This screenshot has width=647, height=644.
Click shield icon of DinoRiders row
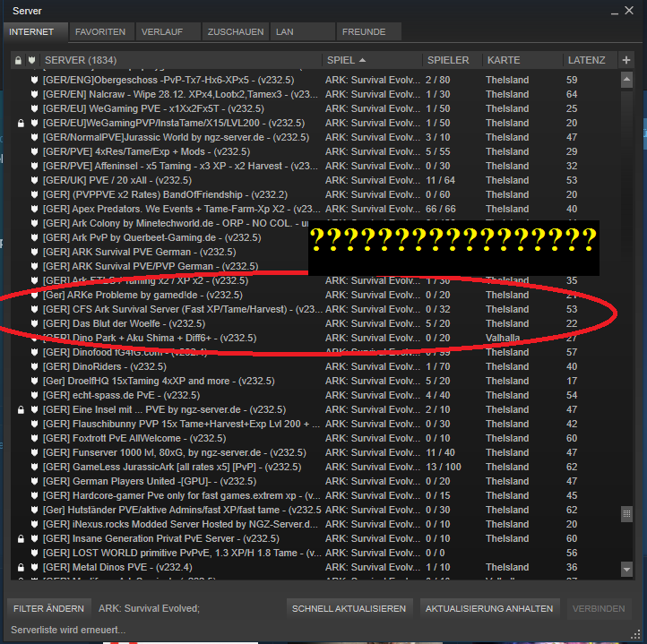(x=35, y=366)
